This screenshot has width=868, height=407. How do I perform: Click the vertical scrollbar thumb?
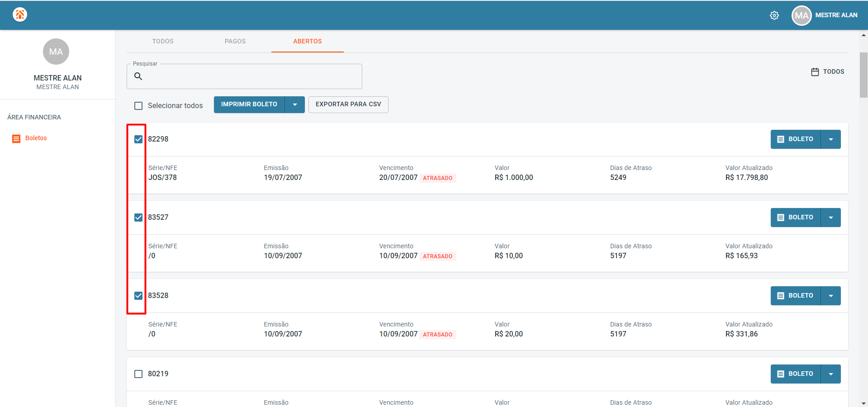863,75
